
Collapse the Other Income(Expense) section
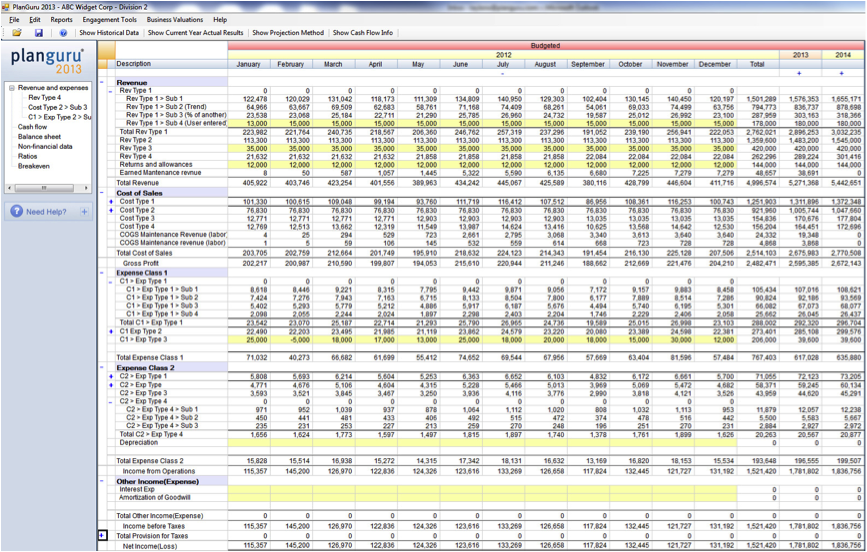(102, 481)
